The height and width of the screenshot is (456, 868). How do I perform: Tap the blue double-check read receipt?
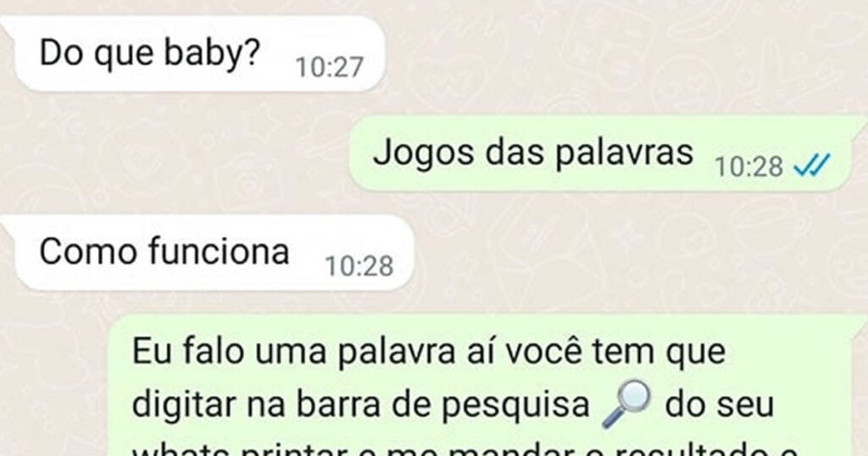(x=811, y=165)
